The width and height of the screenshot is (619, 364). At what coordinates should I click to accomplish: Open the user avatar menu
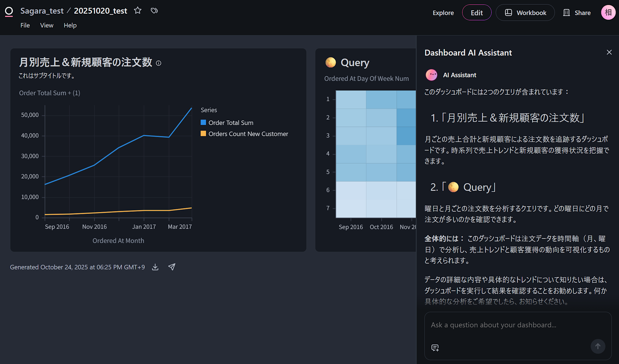click(x=608, y=13)
